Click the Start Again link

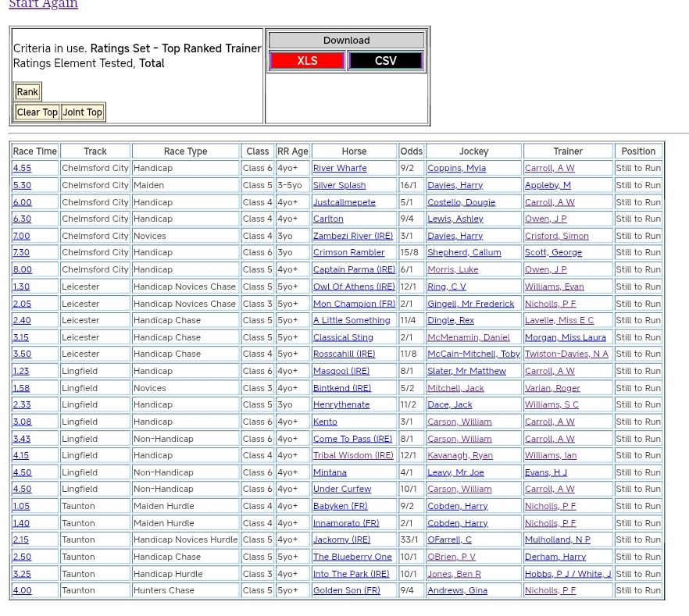point(43,5)
